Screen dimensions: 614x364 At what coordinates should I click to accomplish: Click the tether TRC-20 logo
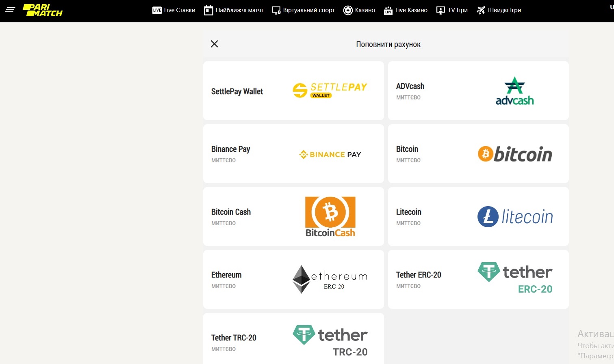330,341
